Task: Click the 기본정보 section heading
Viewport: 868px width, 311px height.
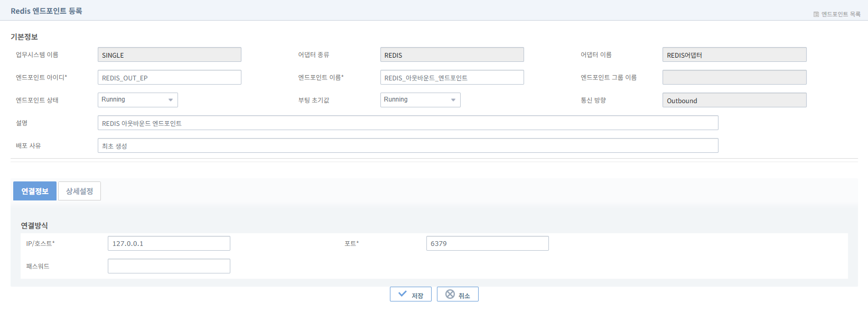Action: coord(24,36)
